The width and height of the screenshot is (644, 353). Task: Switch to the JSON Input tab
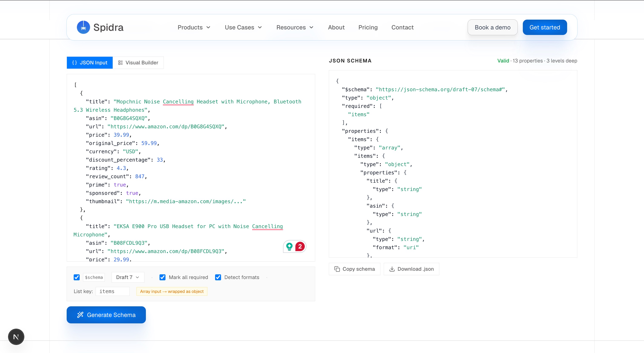[x=90, y=62]
